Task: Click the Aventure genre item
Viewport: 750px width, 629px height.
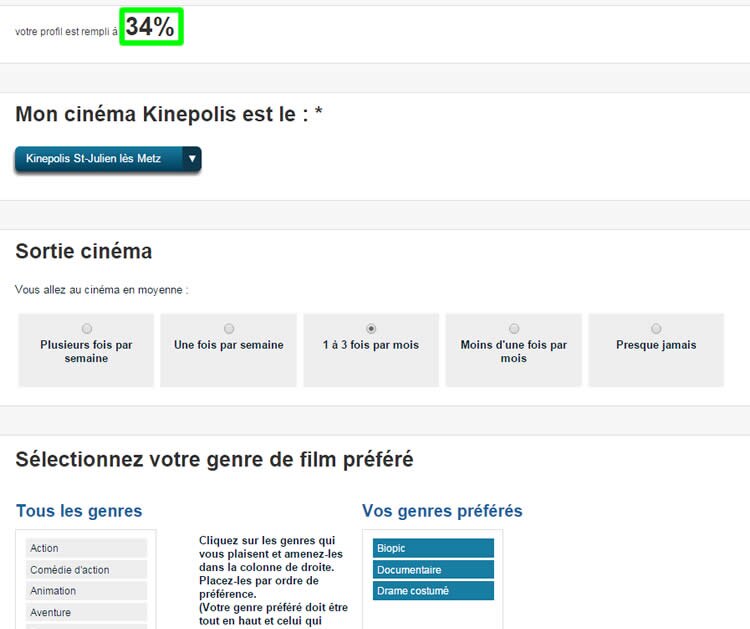Action: pos(86,612)
